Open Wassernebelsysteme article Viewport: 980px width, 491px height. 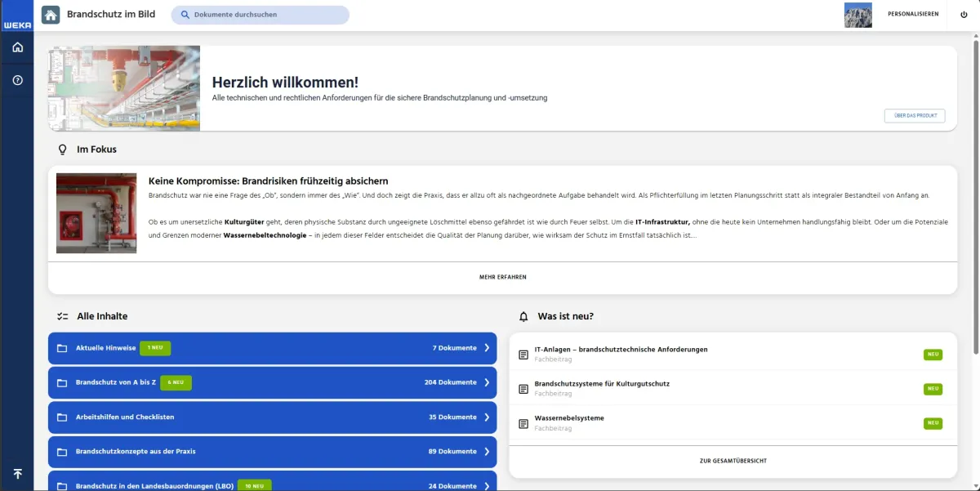point(569,418)
